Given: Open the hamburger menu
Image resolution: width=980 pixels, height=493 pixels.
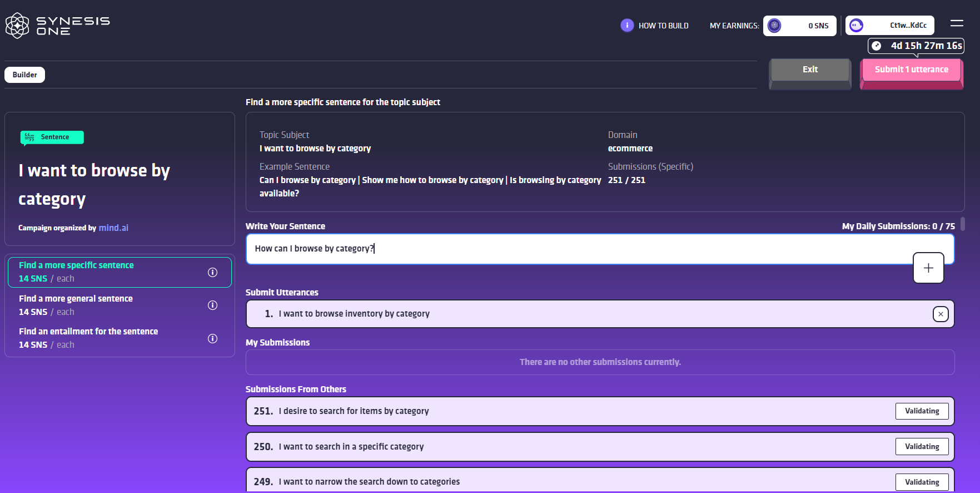Looking at the screenshot, I should click(x=957, y=23).
